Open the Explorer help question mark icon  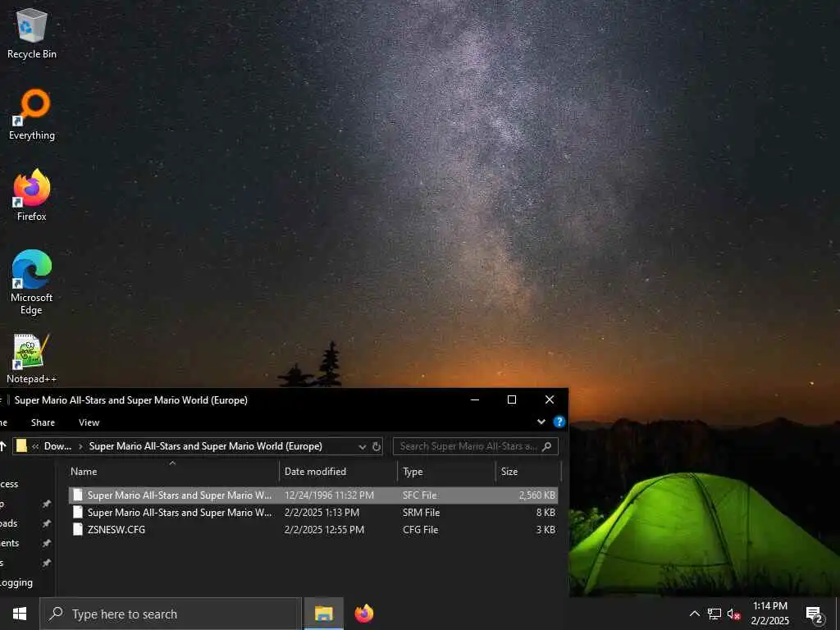coord(559,422)
